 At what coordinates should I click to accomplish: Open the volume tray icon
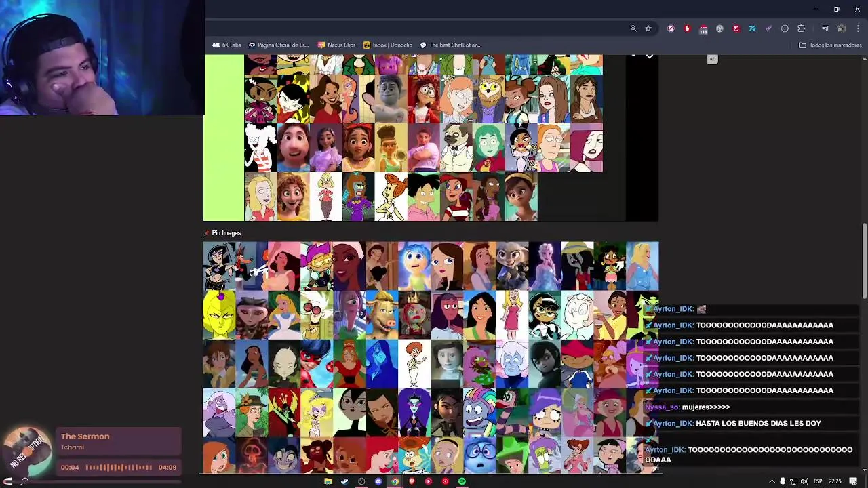[x=804, y=481]
